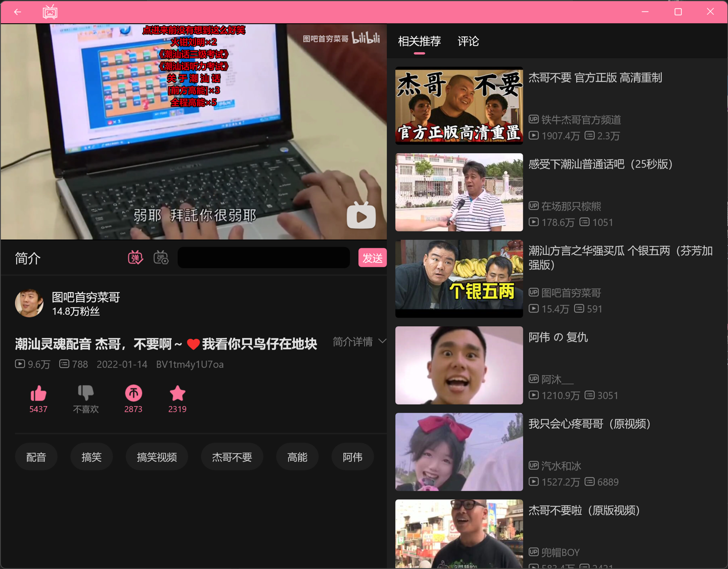Open uploader 图吧首穷菜哥 profile link
Image resolution: width=728 pixels, height=569 pixels.
click(84, 297)
